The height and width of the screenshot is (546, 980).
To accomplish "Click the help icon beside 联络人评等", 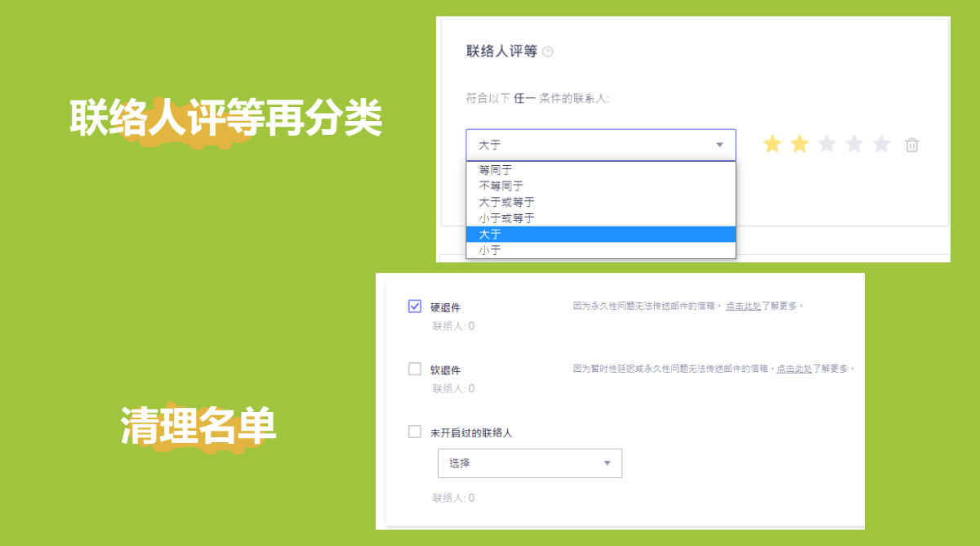I will tap(548, 52).
